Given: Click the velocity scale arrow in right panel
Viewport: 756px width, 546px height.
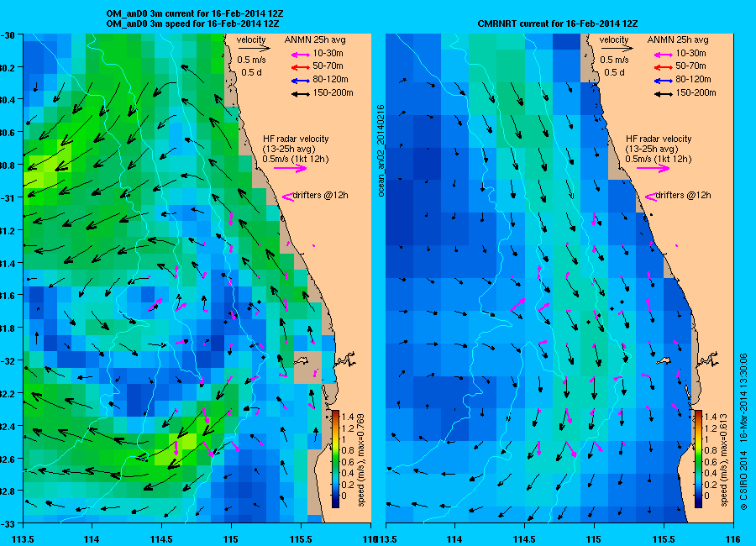Looking at the screenshot, I should tap(617, 48).
